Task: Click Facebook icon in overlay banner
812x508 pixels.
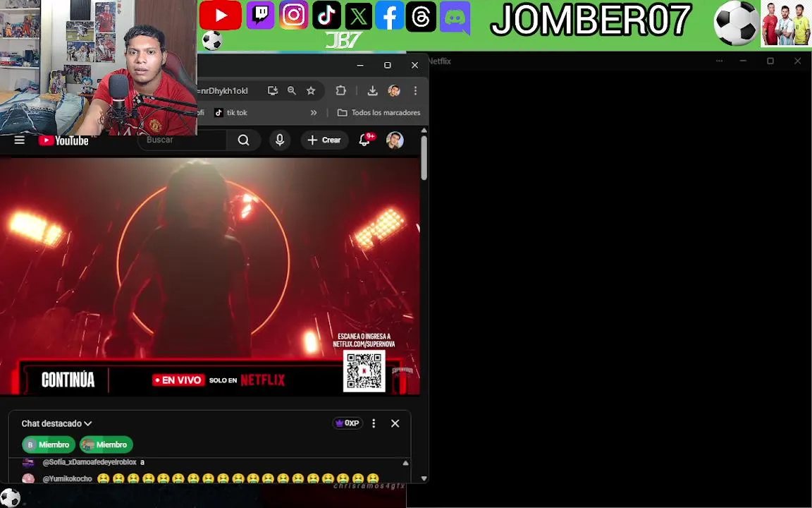Action: click(x=389, y=16)
